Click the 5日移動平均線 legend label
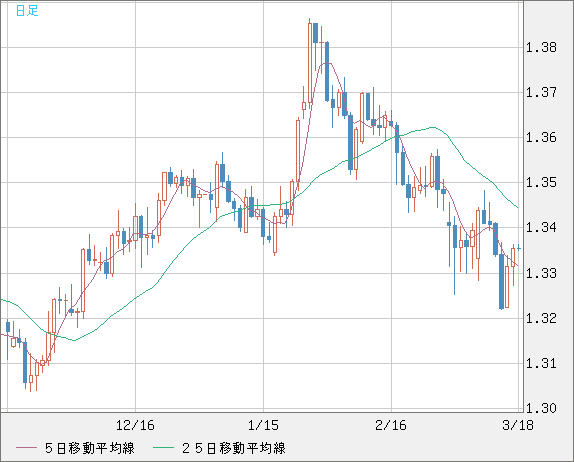 click(x=90, y=448)
